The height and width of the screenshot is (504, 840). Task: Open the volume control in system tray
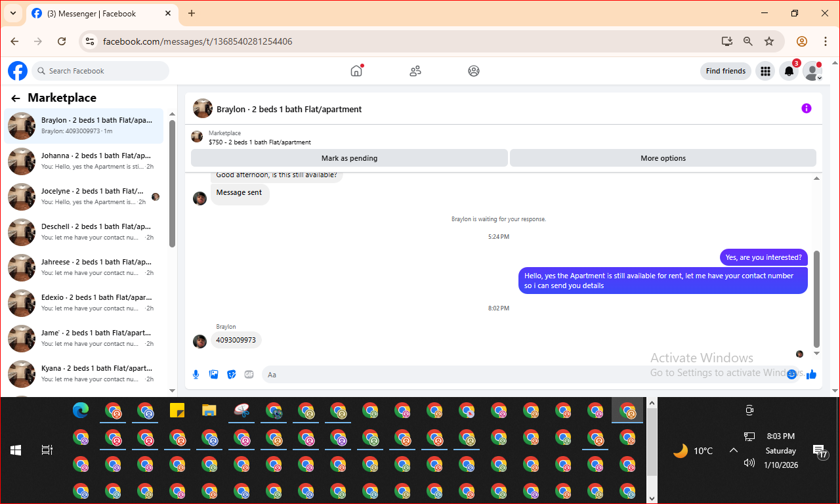[749, 463]
